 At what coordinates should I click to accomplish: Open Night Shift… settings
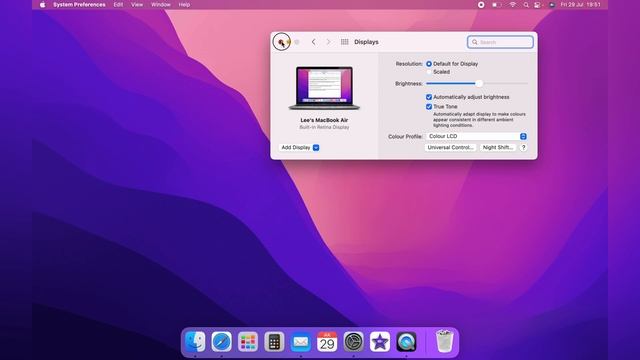point(498,147)
